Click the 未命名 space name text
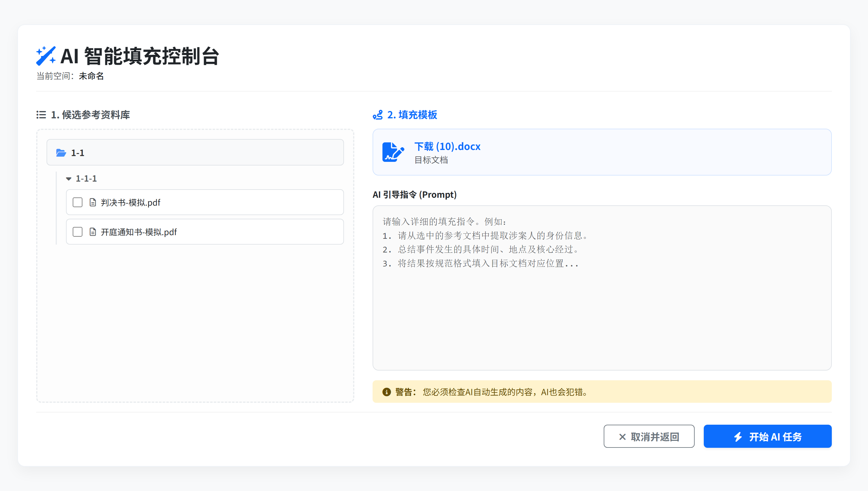 click(91, 77)
